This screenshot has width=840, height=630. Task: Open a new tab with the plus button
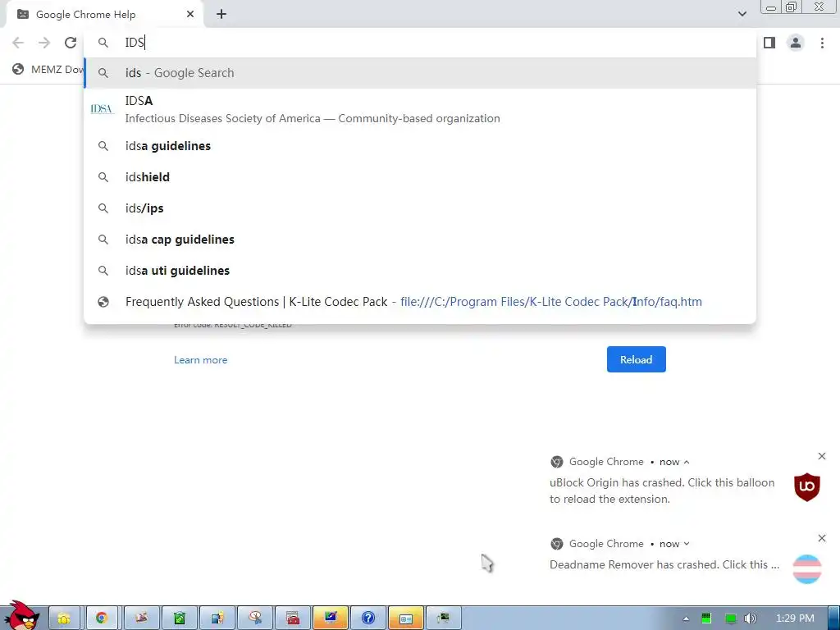coord(221,15)
